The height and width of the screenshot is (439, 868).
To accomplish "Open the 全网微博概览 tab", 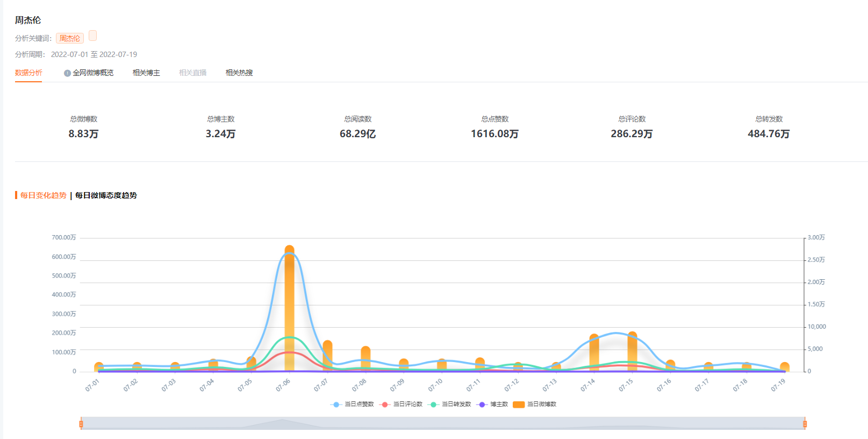I will pos(93,73).
